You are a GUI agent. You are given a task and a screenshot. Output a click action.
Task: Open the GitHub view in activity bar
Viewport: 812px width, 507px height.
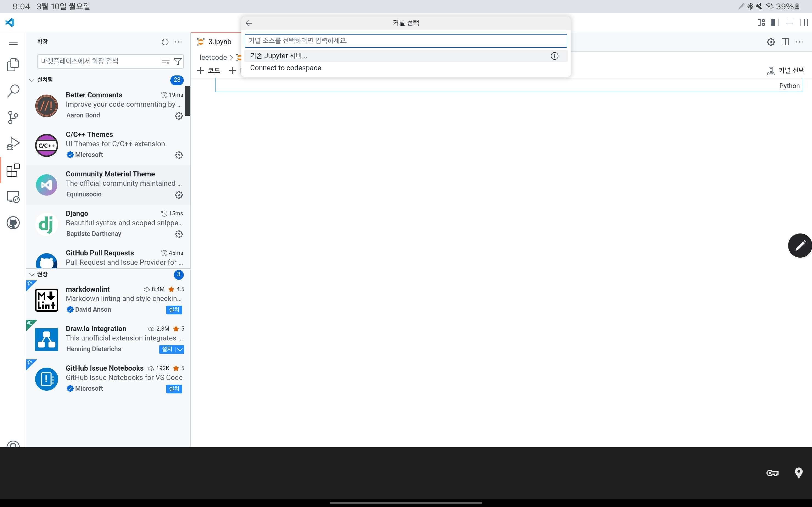(x=13, y=223)
